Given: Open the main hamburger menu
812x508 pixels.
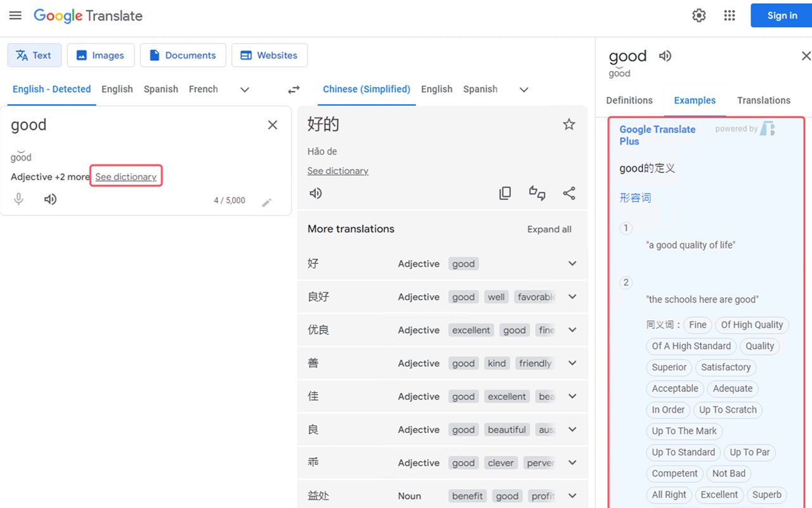Looking at the screenshot, I should [15, 16].
